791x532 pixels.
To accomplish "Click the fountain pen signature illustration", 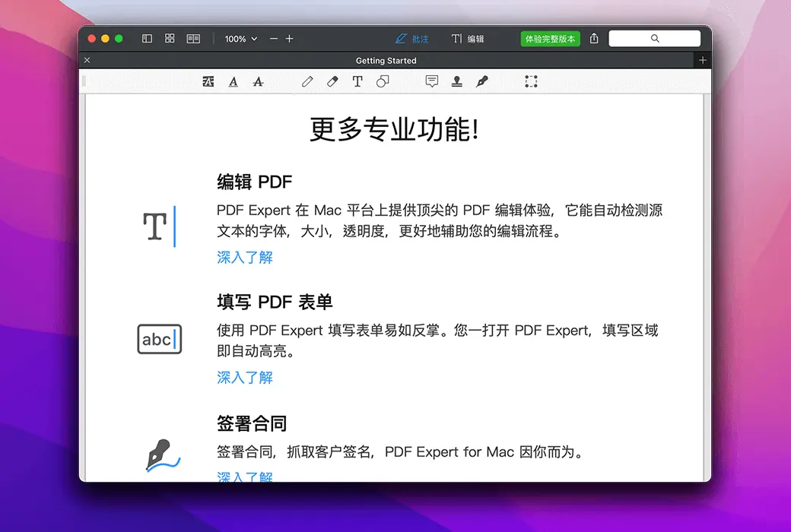I will [x=163, y=455].
